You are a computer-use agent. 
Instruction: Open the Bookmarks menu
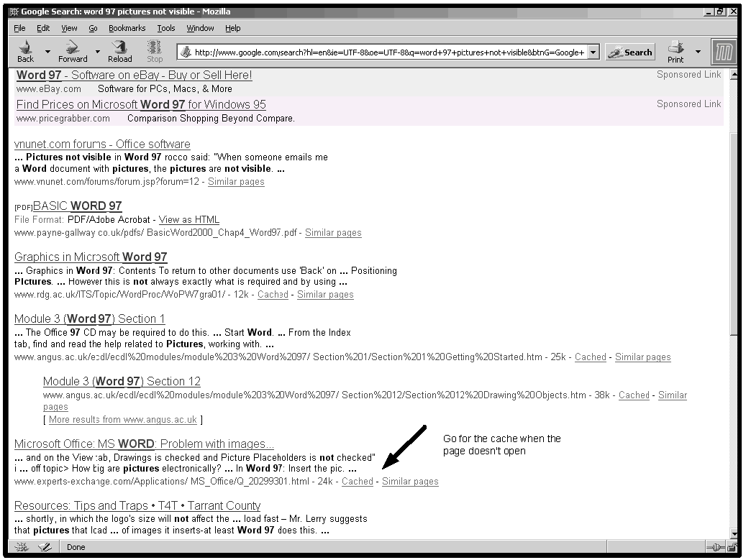click(x=127, y=28)
